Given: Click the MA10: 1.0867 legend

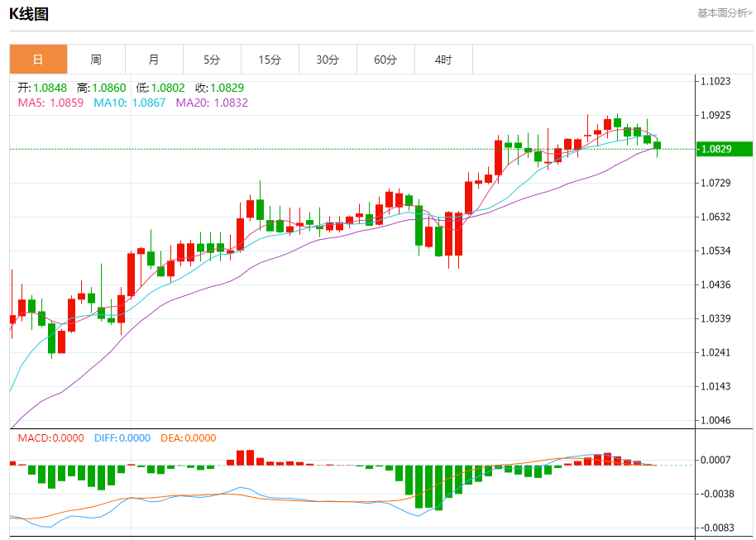Looking at the screenshot, I should tap(130, 103).
